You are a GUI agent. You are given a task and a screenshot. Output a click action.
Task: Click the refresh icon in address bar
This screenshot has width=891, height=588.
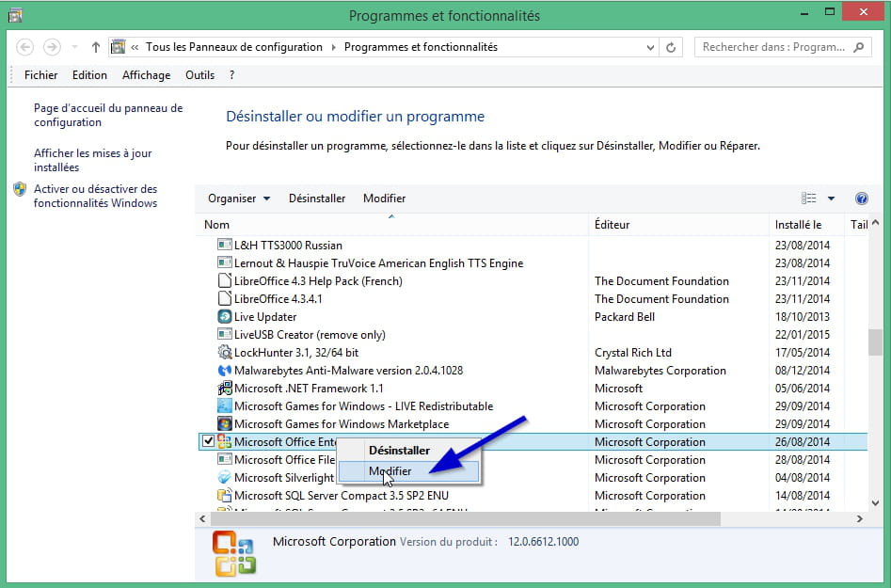tap(672, 47)
